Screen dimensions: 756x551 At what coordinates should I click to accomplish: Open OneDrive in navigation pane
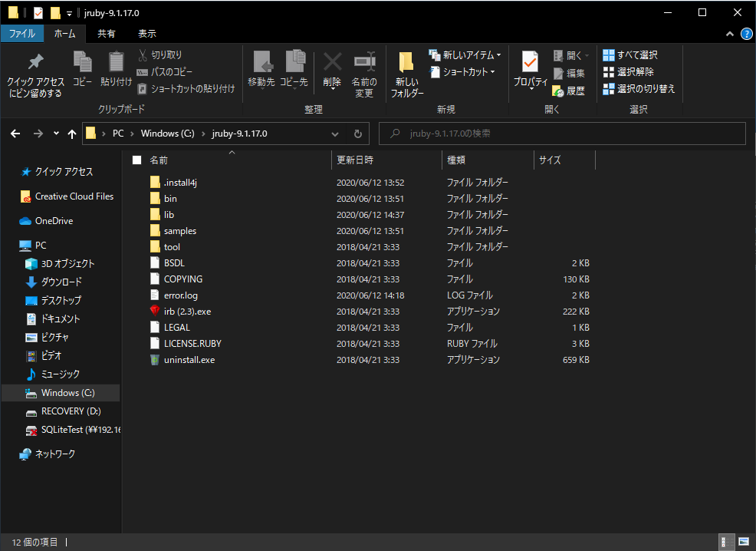tap(46, 221)
